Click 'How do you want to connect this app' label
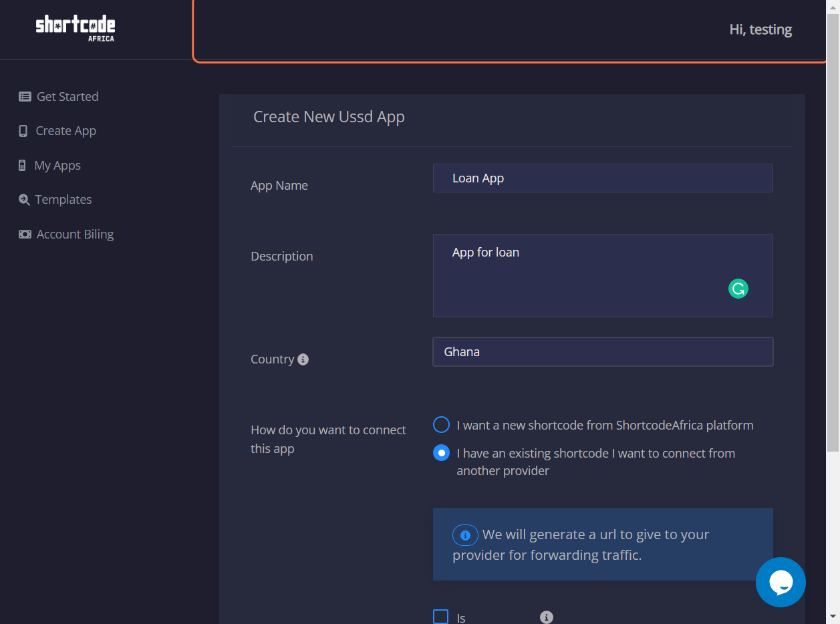This screenshot has height=624, width=840. click(x=328, y=439)
